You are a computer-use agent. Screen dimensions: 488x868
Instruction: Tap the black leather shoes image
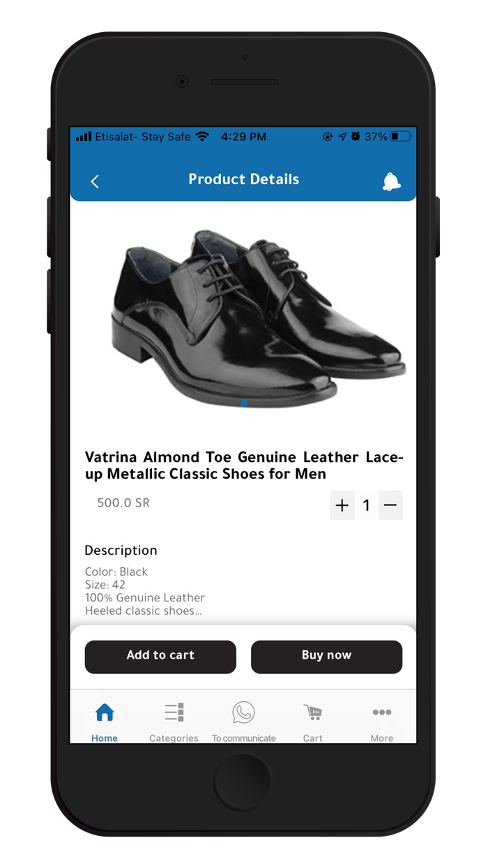(x=259, y=317)
